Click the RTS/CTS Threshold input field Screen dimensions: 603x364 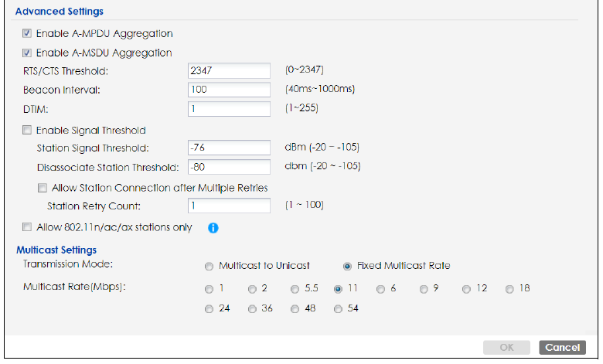[228, 71]
